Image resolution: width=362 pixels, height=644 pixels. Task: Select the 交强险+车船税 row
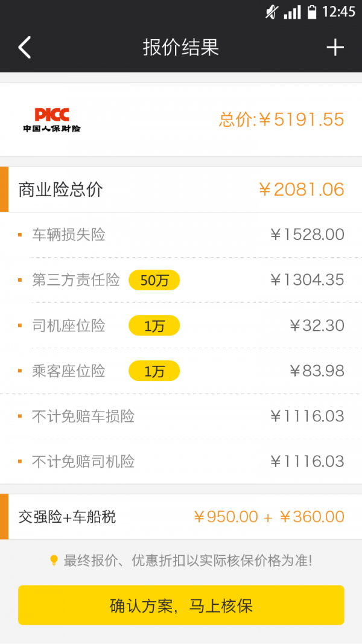click(x=181, y=517)
